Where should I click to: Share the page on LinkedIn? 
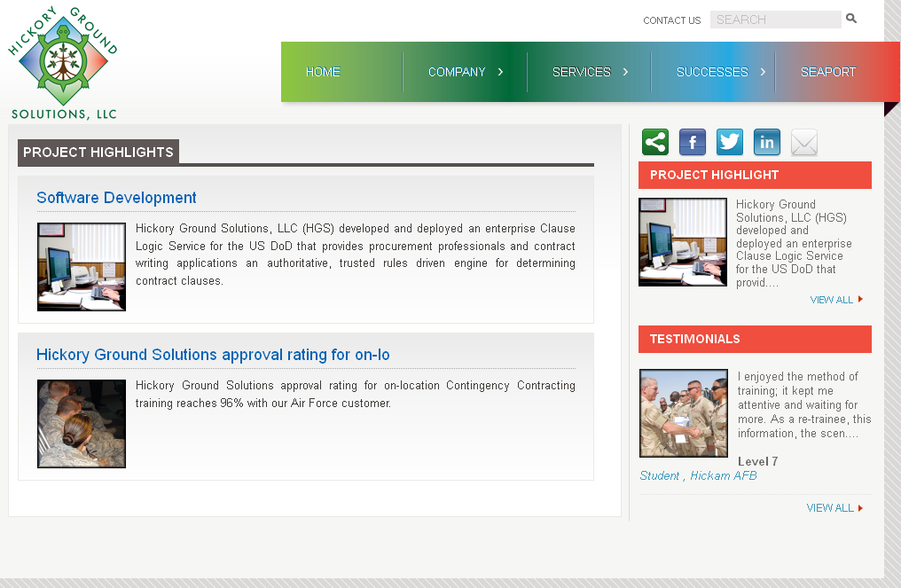767,142
